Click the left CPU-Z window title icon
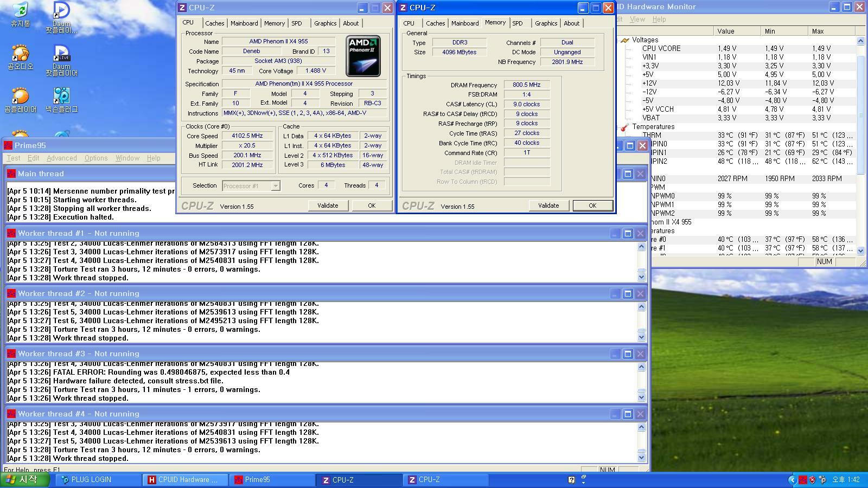The height and width of the screenshot is (488, 868). 182,8
